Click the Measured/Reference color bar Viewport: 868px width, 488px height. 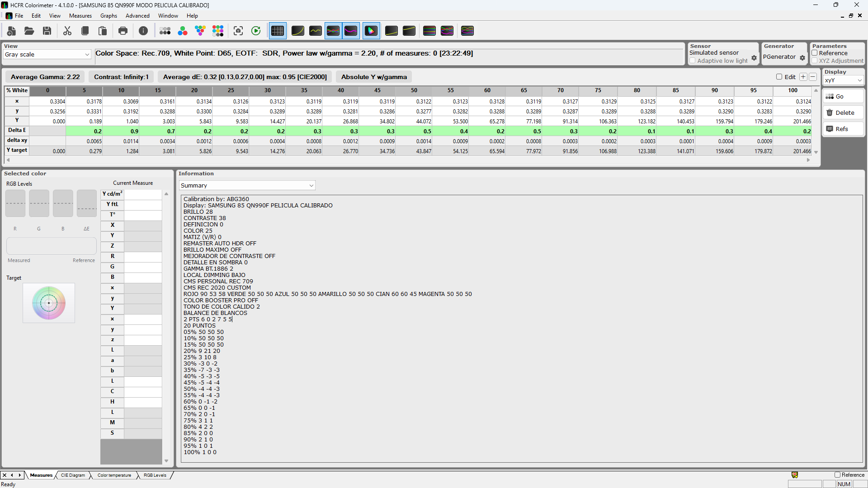(52, 246)
